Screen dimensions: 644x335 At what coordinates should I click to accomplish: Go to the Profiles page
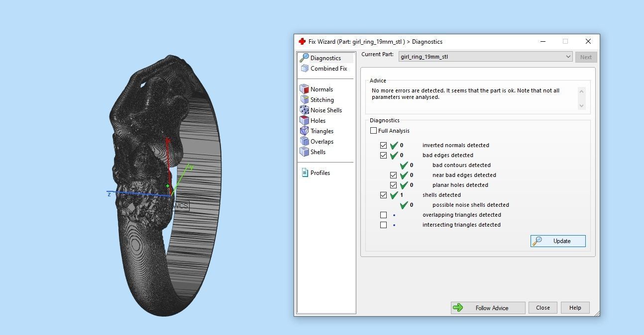[x=320, y=172]
